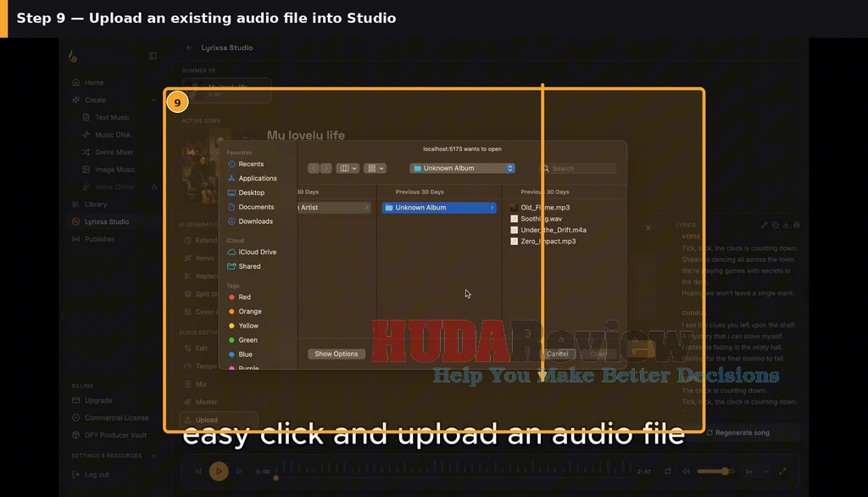
Task: Collapse the Create menu section
Action: (153, 100)
